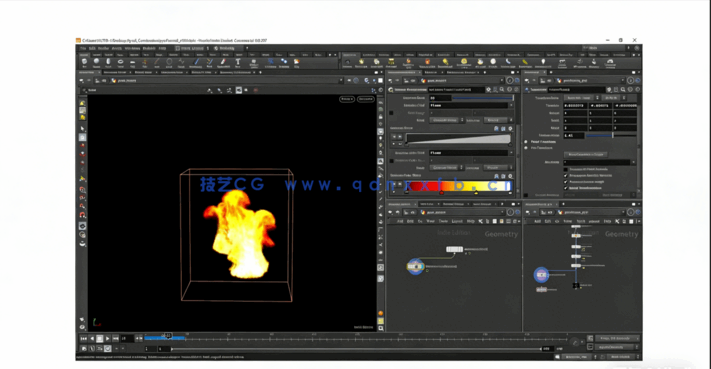
Task: Open the emission field dropdown arrow
Action: [511, 153]
